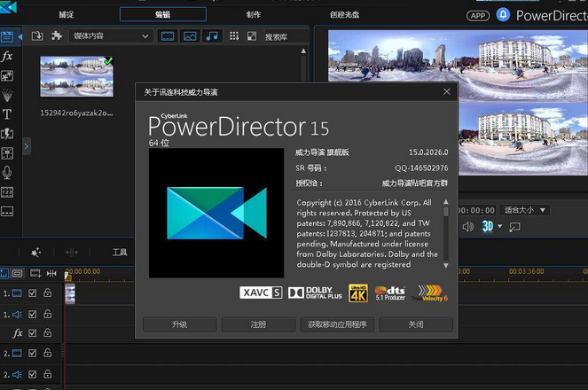Switch to the 捕捉 tab

click(x=67, y=14)
